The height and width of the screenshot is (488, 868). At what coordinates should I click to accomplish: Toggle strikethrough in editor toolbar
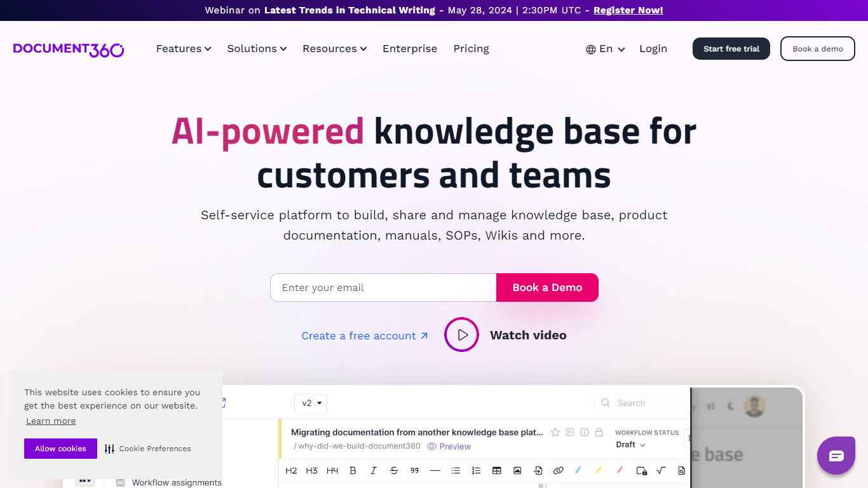coord(394,471)
